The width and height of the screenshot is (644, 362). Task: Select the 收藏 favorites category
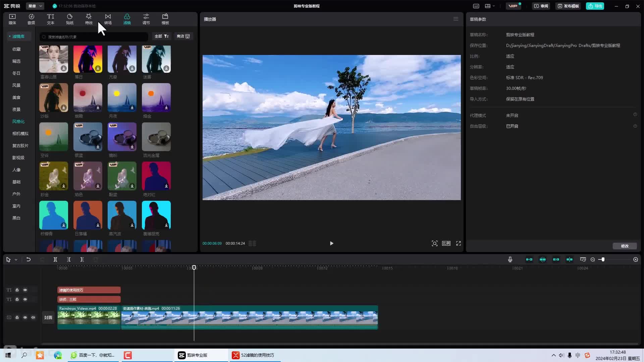click(16, 49)
